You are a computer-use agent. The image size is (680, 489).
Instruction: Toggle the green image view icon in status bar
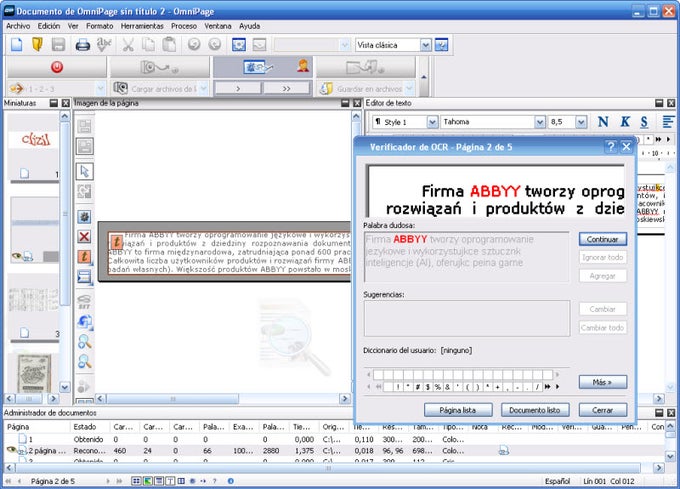[x=148, y=481]
